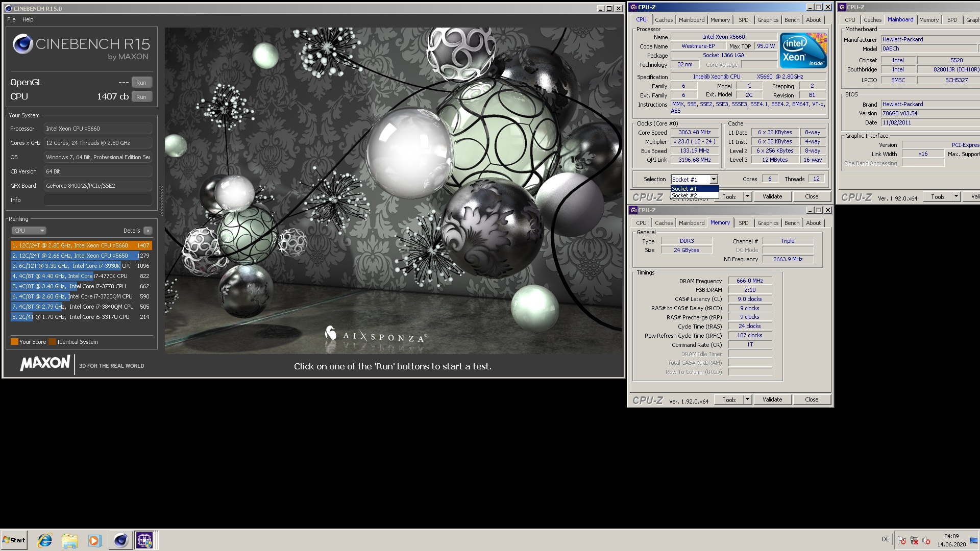Switch to Cinebench via taskbar icon
Viewport: 980px width, 551px height.
(120, 540)
